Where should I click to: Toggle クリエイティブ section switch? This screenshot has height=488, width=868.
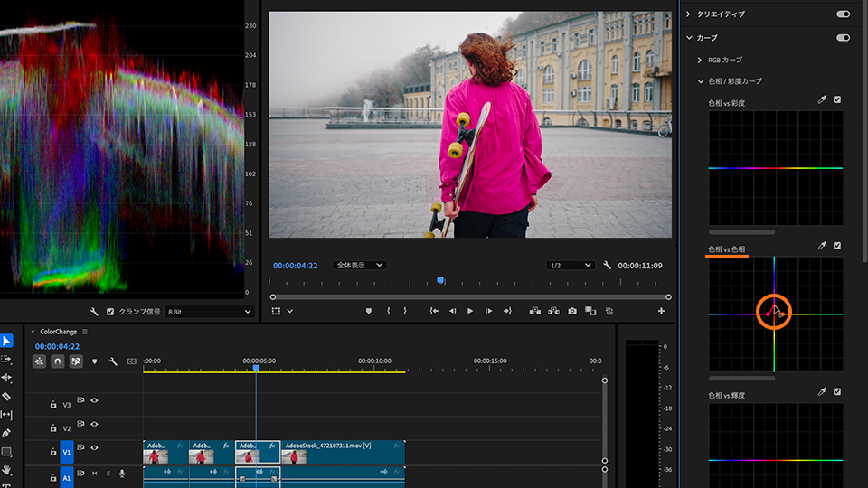point(843,14)
